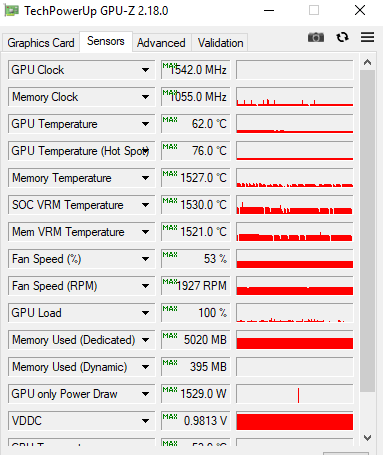Image resolution: width=383 pixels, height=455 pixels.
Task: Click the GPU only Power Draw graph
Action: (295, 394)
